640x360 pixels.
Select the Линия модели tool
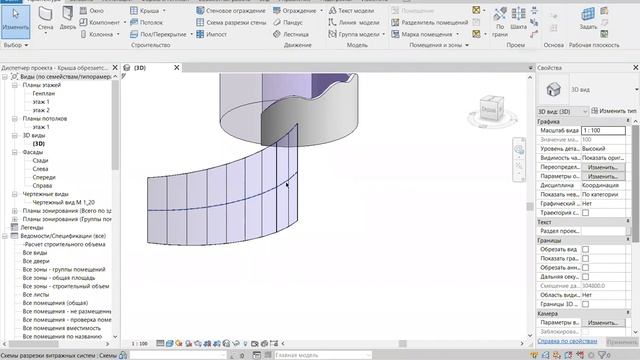(x=354, y=22)
